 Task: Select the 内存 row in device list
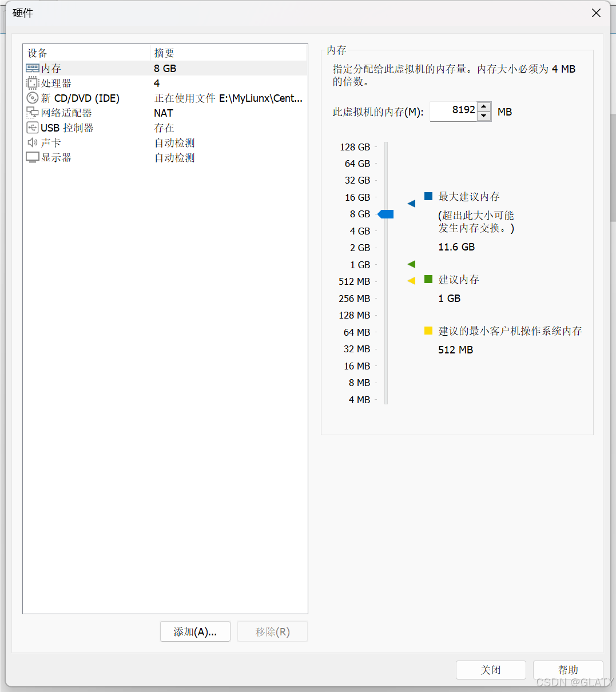165,68
